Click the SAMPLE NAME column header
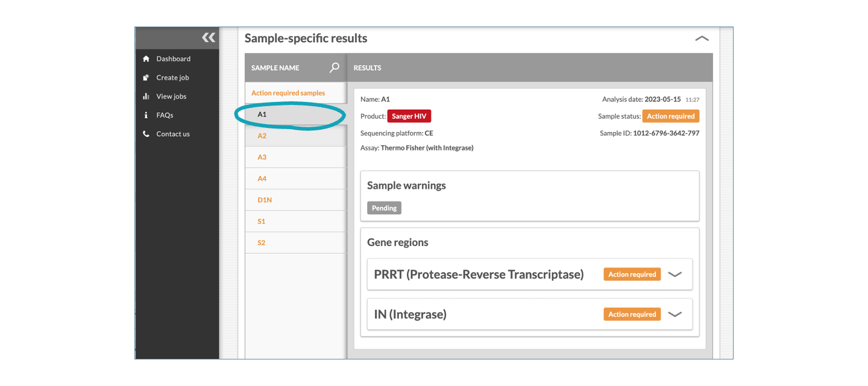The width and height of the screenshot is (868, 386). point(275,68)
